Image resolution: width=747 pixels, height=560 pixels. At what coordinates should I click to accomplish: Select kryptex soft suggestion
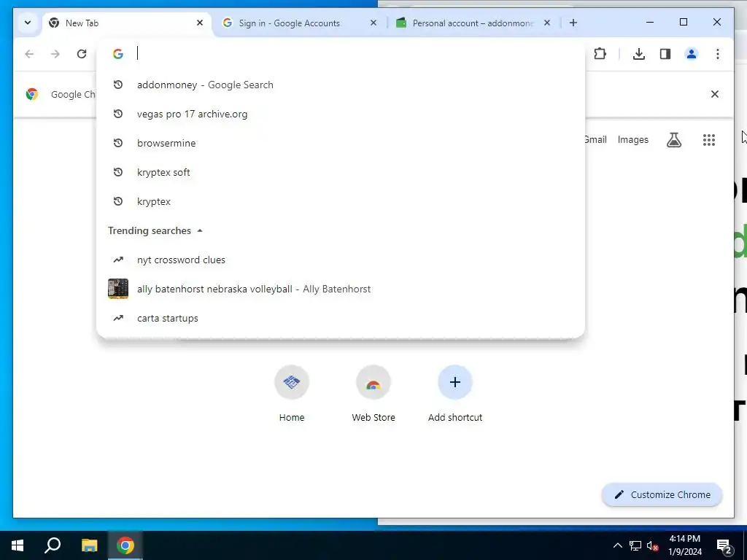pos(341,172)
